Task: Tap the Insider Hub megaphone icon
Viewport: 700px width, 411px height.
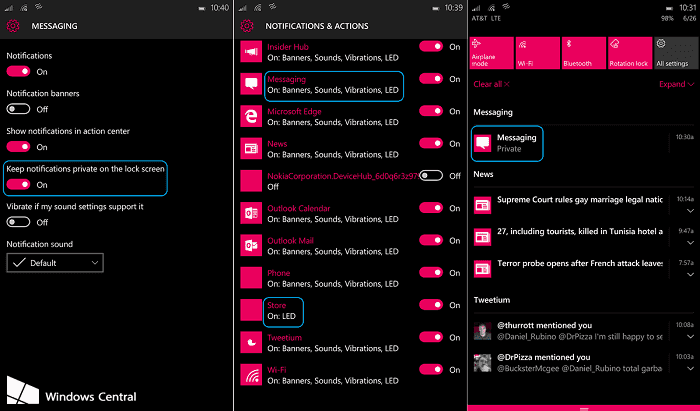Action: click(x=252, y=49)
